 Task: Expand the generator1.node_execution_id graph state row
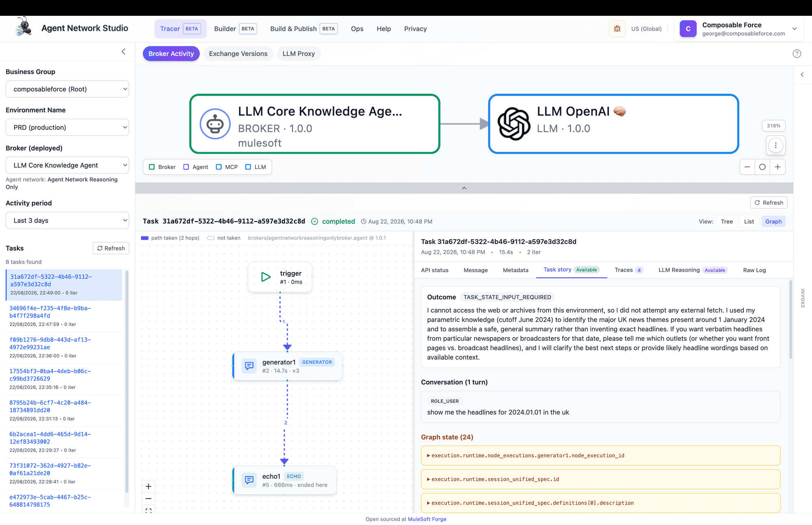click(x=600, y=456)
